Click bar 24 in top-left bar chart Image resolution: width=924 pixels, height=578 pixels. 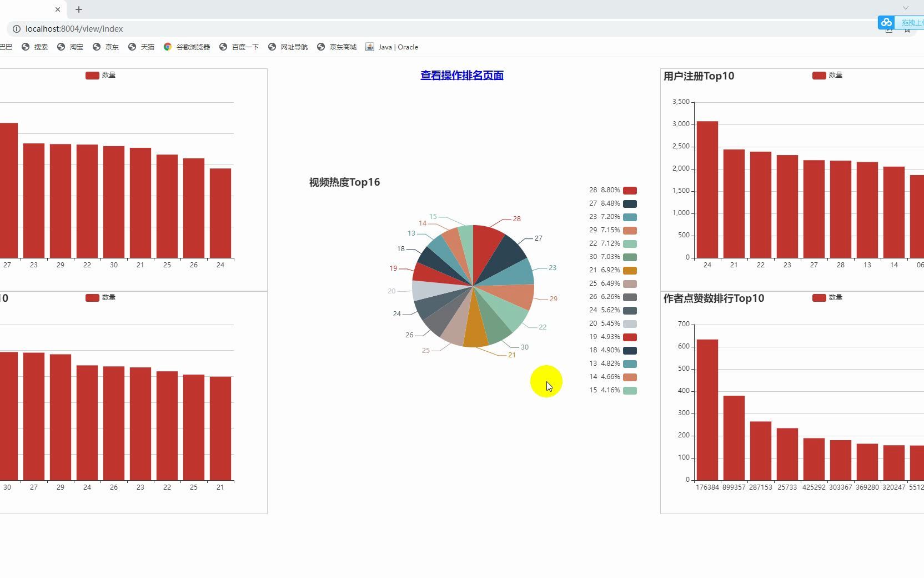(220, 213)
